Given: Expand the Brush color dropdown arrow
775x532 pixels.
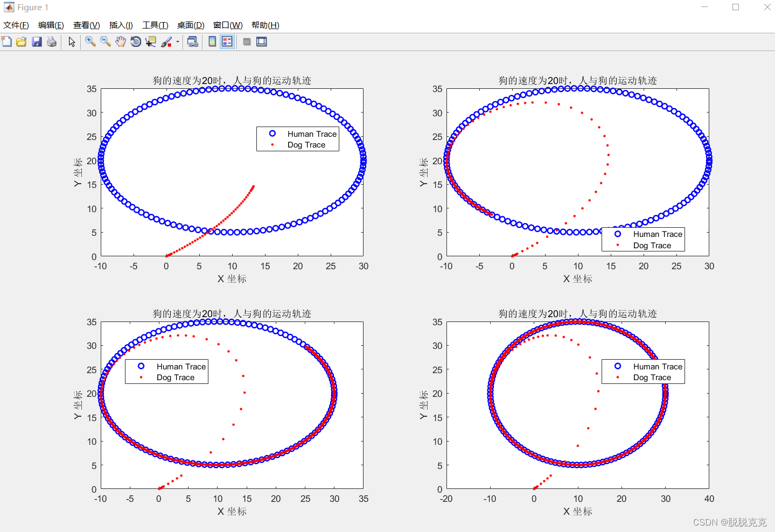Looking at the screenshot, I should click(178, 41).
